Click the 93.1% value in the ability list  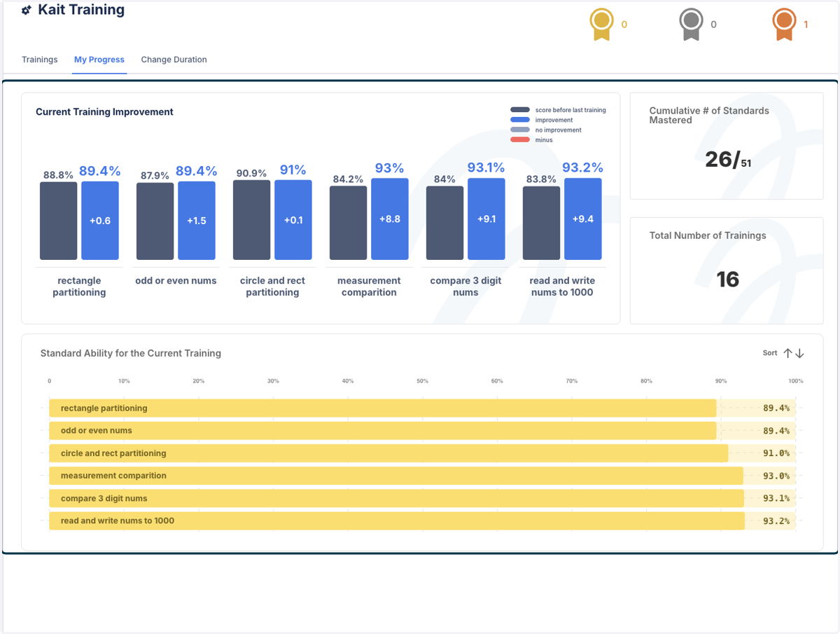click(x=776, y=499)
